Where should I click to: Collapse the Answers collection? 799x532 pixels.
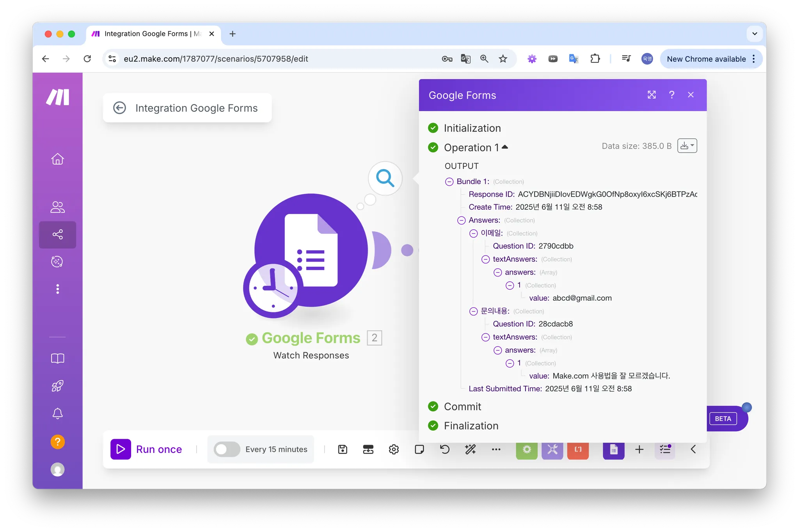pyautogui.click(x=462, y=220)
